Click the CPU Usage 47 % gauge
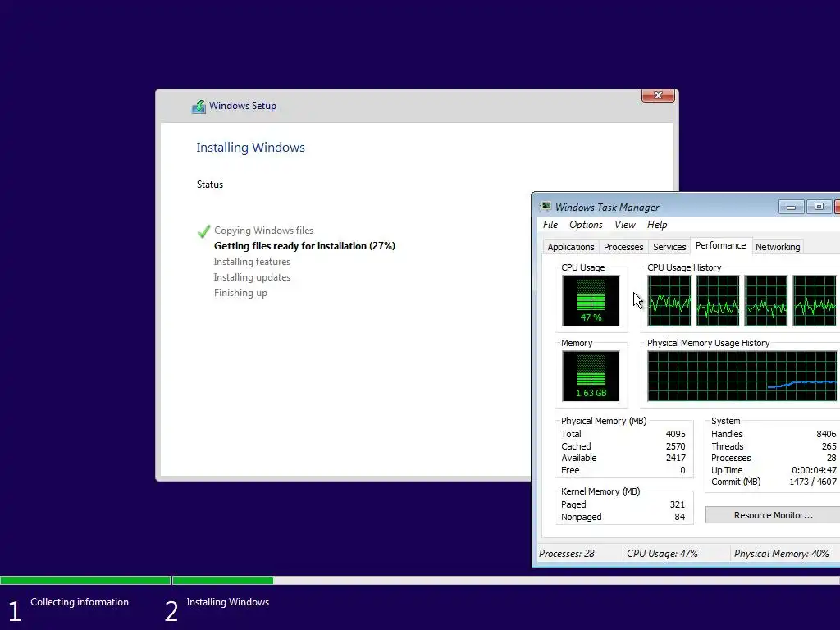 tap(591, 300)
